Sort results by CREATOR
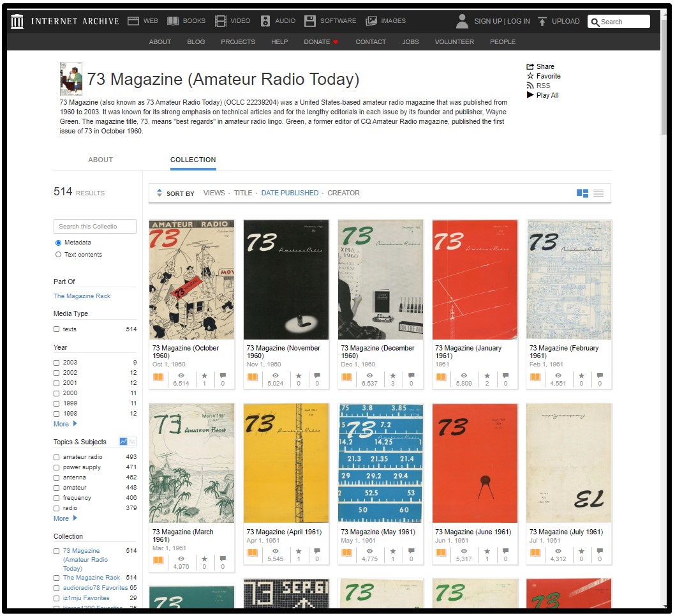The width and height of the screenshot is (675, 616). [343, 193]
